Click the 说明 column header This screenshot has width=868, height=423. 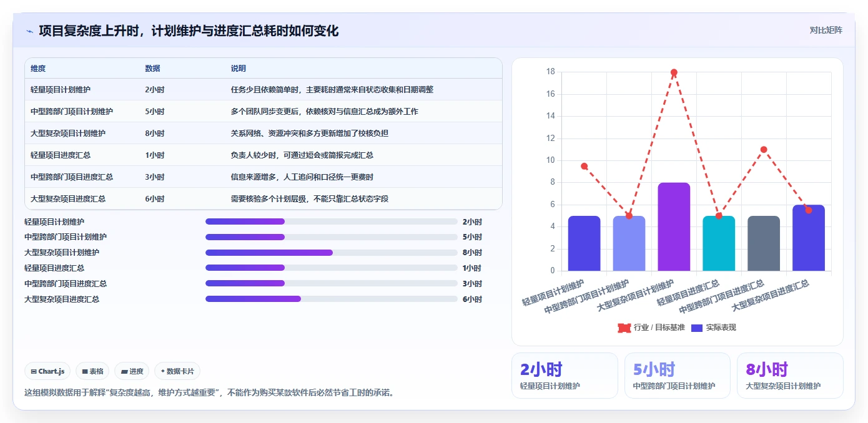tap(239, 69)
